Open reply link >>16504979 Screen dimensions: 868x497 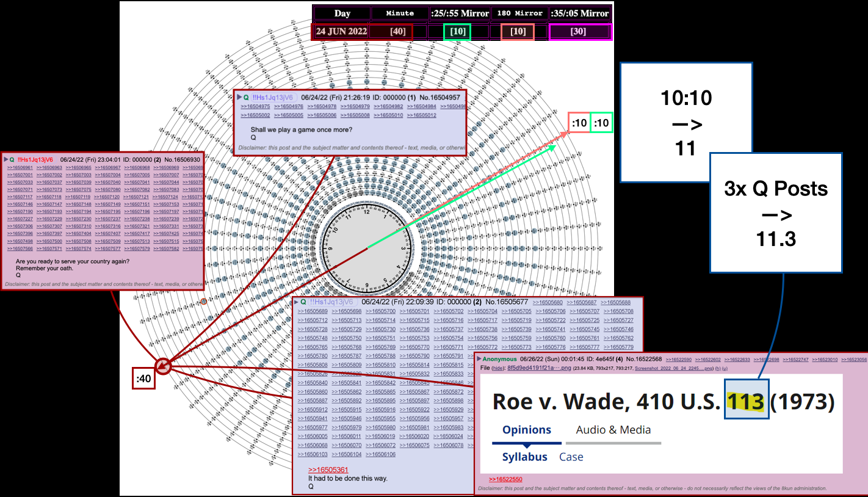[354, 106]
